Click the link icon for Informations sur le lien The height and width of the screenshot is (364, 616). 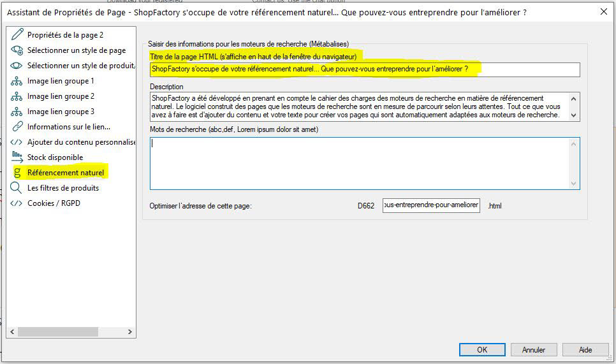(x=17, y=127)
